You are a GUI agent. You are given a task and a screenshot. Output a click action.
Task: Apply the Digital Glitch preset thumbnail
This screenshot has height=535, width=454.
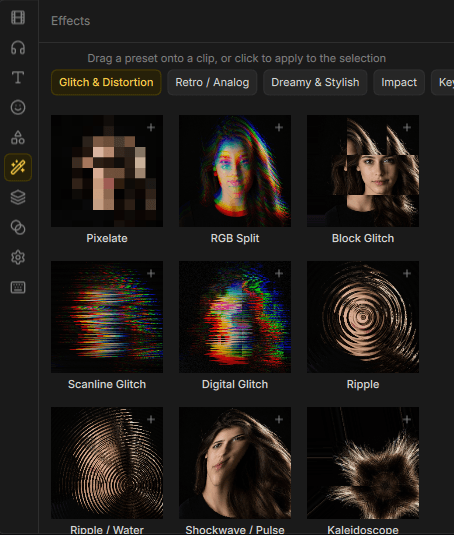tap(235, 317)
